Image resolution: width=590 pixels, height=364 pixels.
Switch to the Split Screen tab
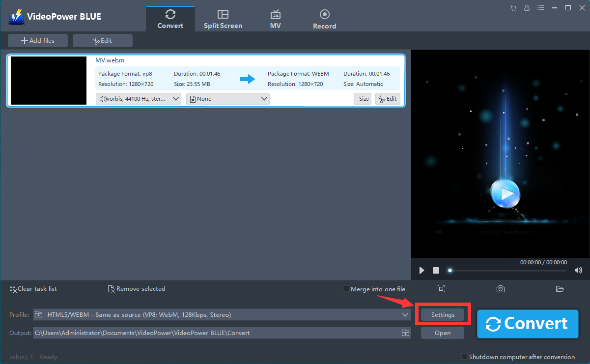click(223, 18)
